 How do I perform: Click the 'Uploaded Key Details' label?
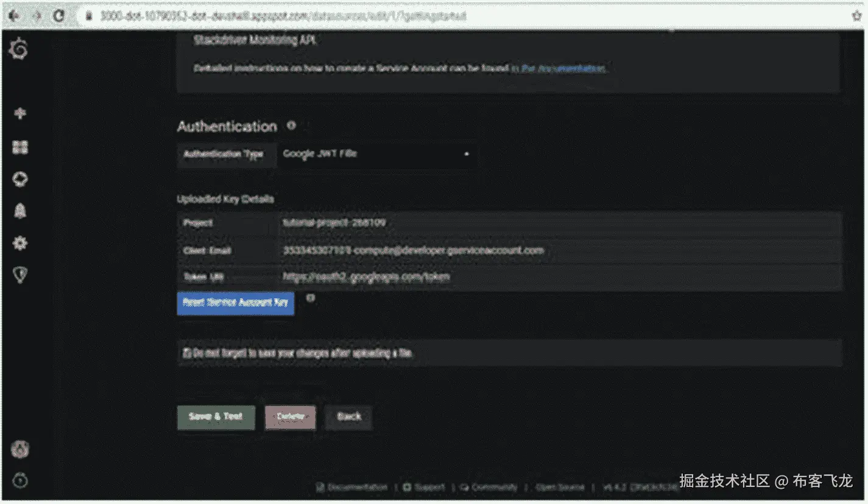pyautogui.click(x=225, y=199)
